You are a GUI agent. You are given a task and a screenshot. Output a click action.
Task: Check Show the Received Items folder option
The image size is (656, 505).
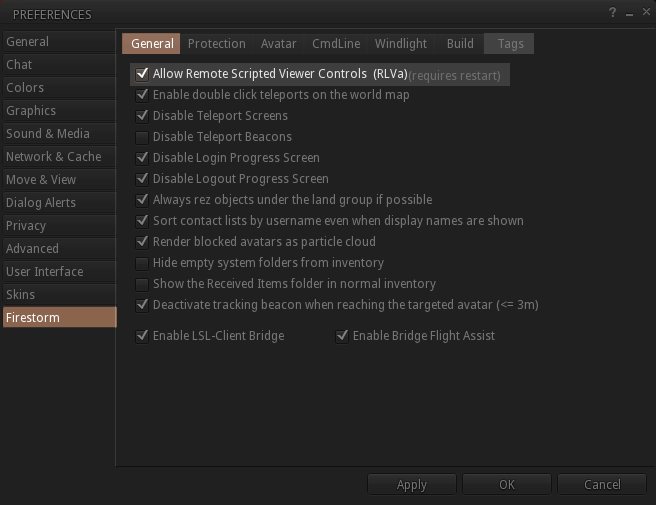click(142, 284)
